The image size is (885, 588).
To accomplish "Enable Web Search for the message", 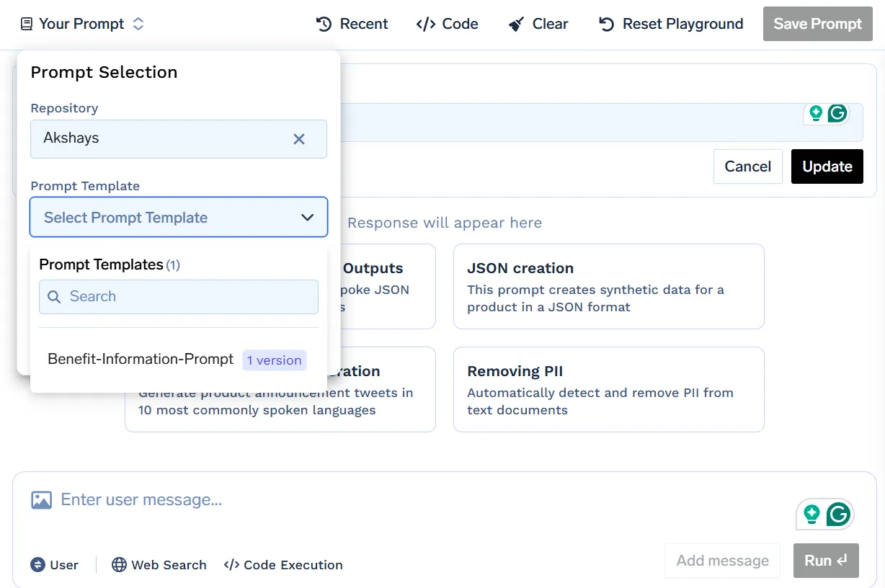I will click(x=159, y=565).
